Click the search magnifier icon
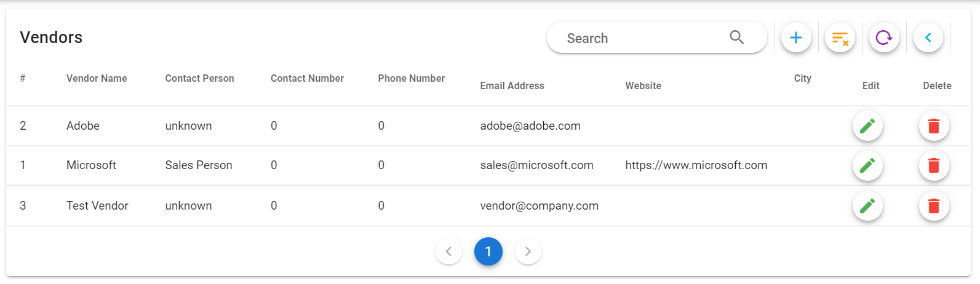This screenshot has width=980, height=284. click(736, 37)
